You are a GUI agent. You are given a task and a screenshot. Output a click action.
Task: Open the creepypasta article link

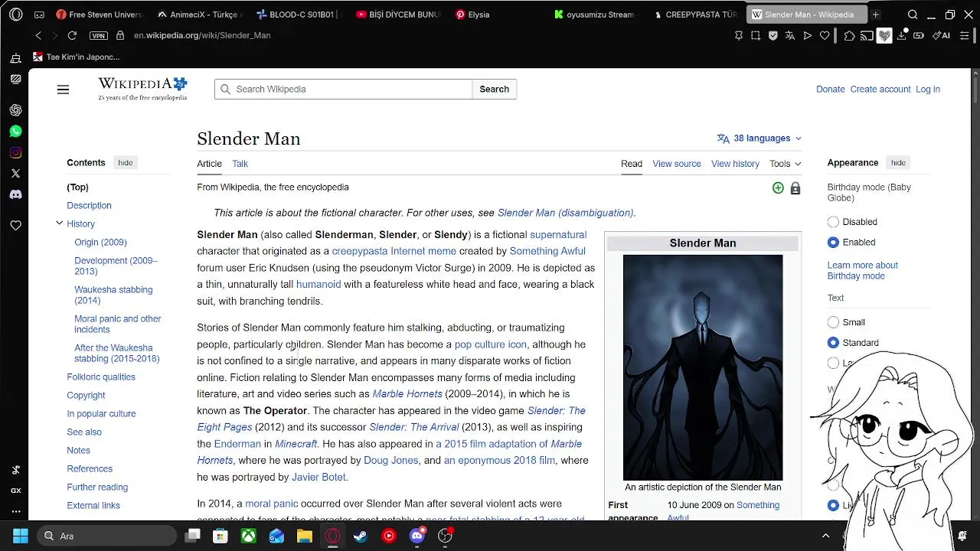360,251
